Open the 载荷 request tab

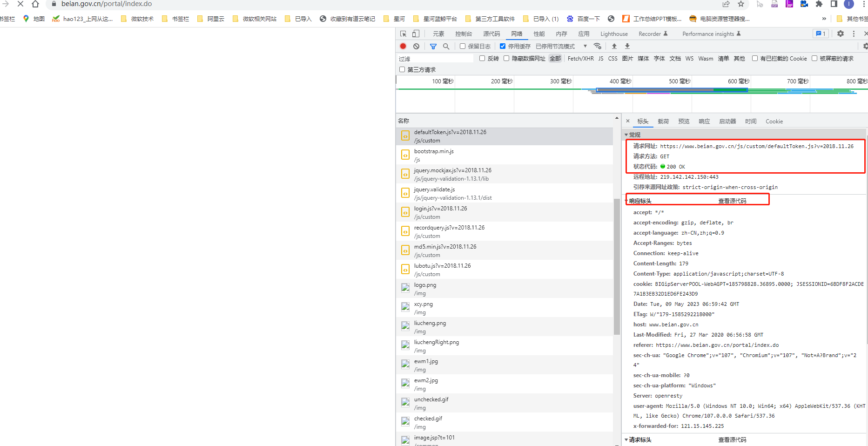663,121
